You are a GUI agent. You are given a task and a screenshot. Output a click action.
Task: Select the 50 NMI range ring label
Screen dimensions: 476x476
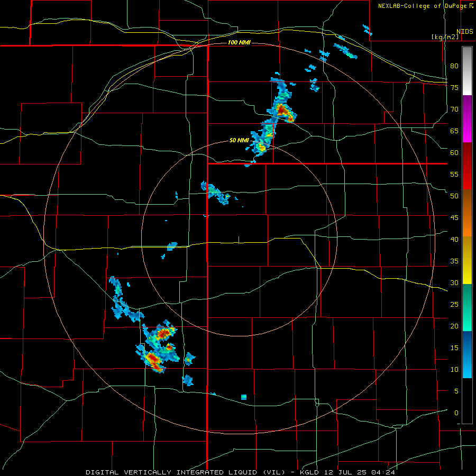point(239,140)
